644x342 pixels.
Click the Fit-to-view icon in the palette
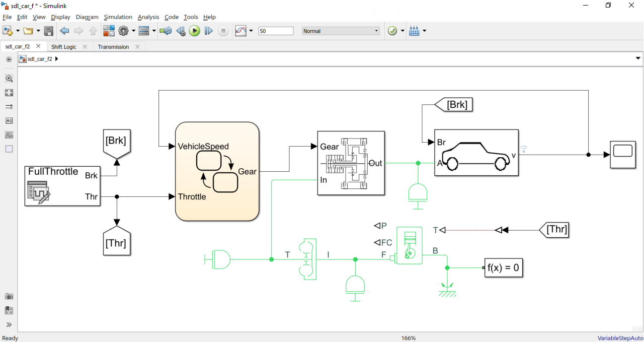coord(9,93)
